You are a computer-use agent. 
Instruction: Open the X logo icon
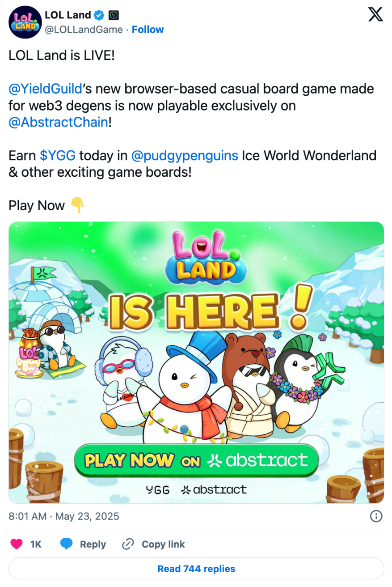[x=375, y=15]
